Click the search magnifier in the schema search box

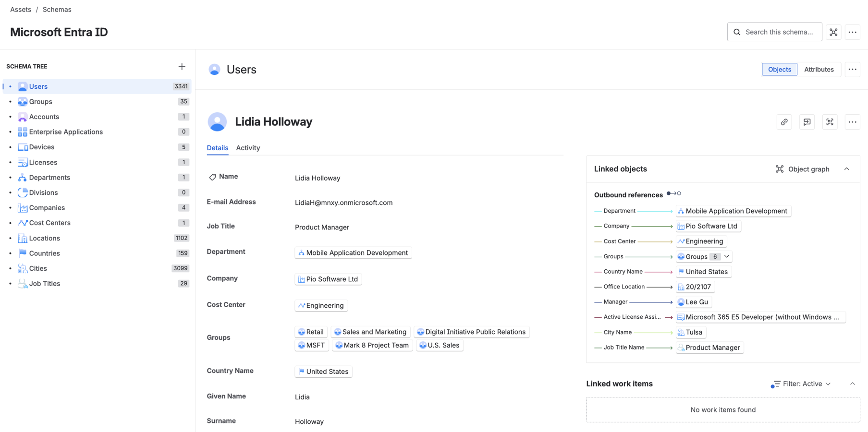click(x=737, y=32)
